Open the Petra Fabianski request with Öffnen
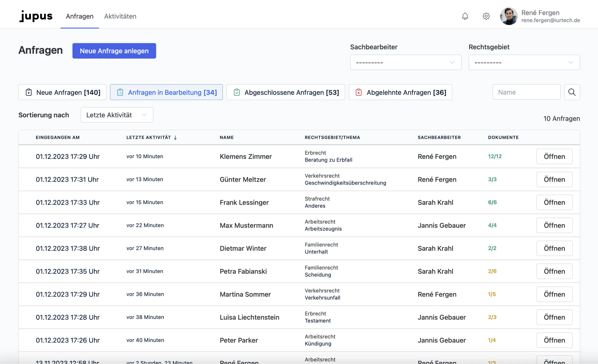 coord(554,271)
